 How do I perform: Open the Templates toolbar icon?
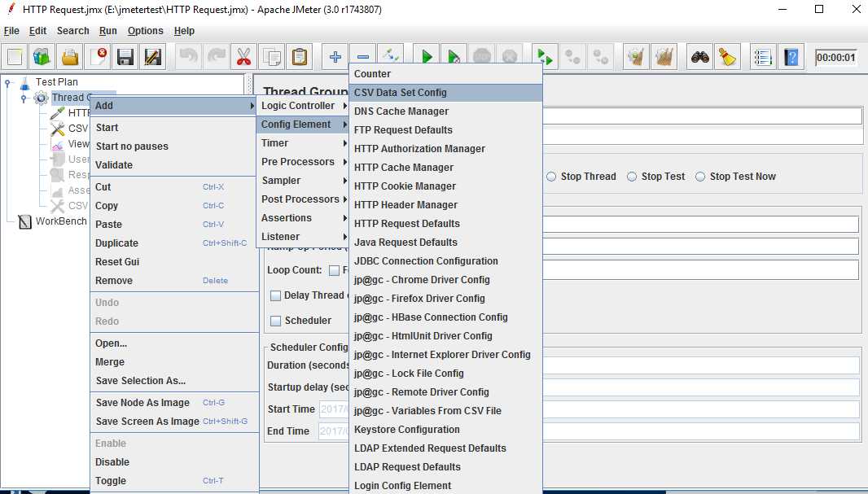point(42,57)
